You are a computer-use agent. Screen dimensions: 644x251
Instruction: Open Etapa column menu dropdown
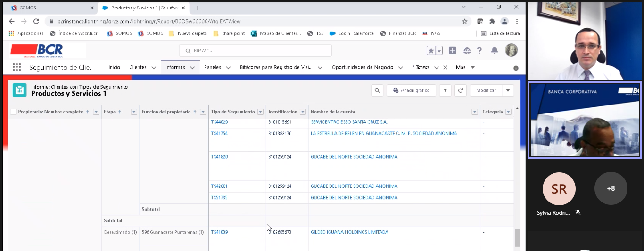(134, 112)
